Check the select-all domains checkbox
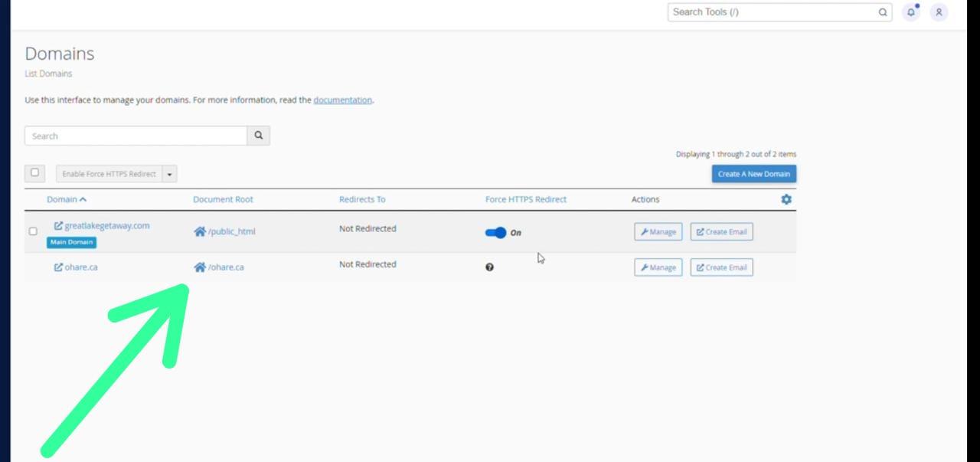This screenshot has height=462, width=980. pyautogui.click(x=34, y=173)
